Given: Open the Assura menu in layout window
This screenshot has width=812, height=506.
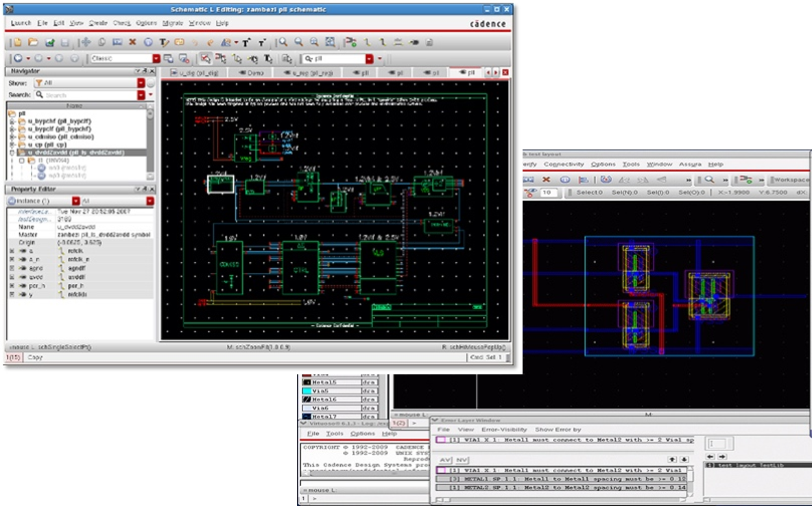Looking at the screenshot, I should pyautogui.click(x=690, y=164).
